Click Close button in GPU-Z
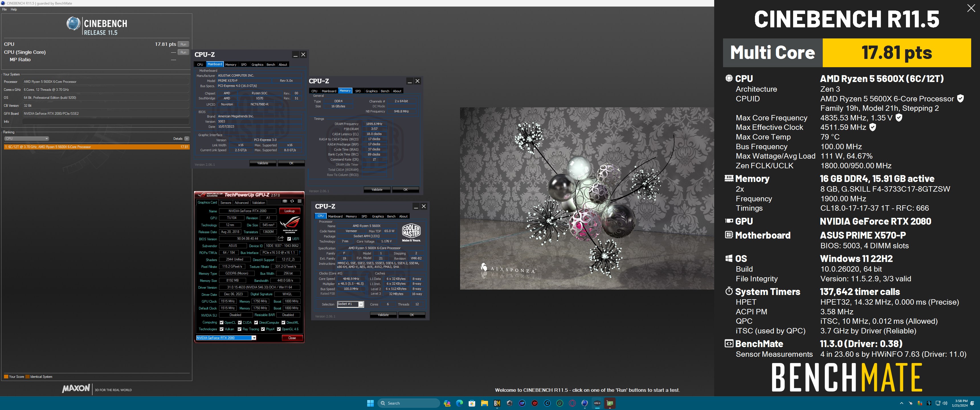Image resolution: width=980 pixels, height=410 pixels. click(292, 338)
